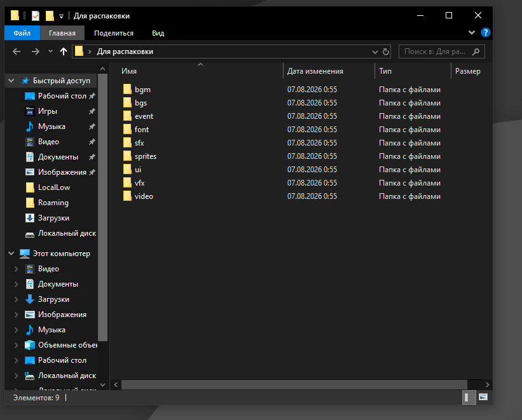Screen dimensions: 522x420
Task: Click the navigation pane vertical scrollbar
Action: pyautogui.click(x=103, y=207)
